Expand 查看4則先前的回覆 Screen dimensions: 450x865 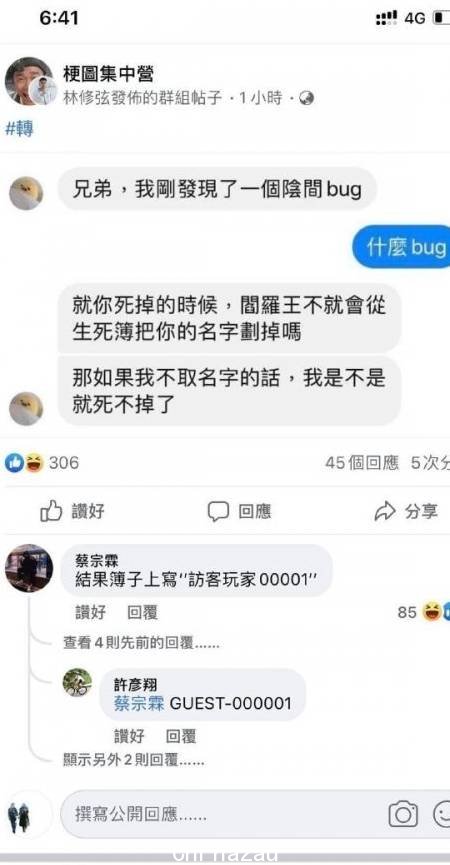141,643
